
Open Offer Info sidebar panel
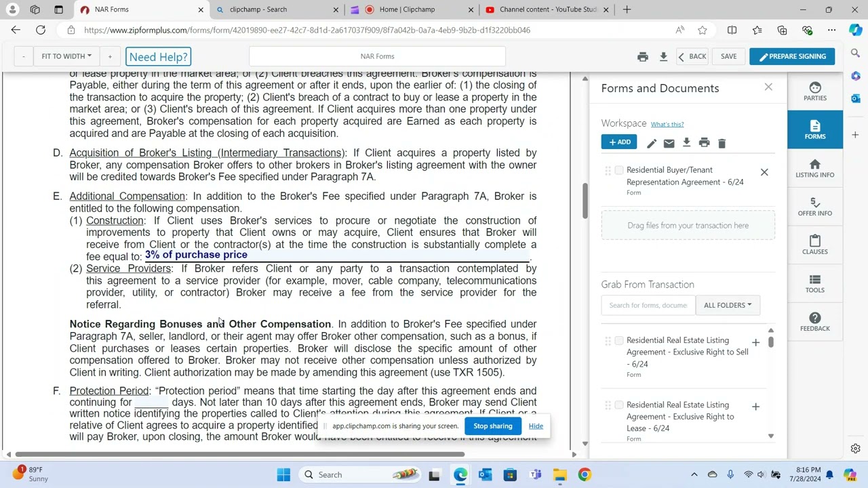(814, 206)
